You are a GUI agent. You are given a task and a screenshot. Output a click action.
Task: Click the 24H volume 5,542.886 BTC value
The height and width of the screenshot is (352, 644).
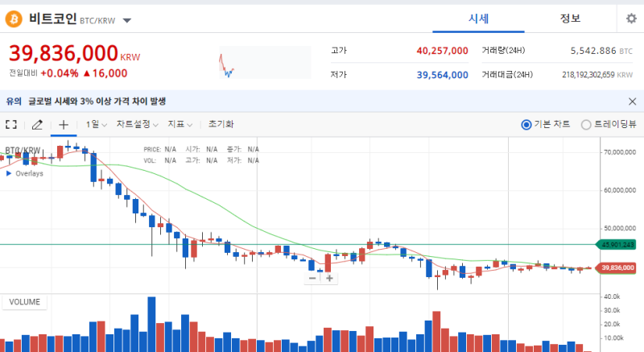point(601,51)
